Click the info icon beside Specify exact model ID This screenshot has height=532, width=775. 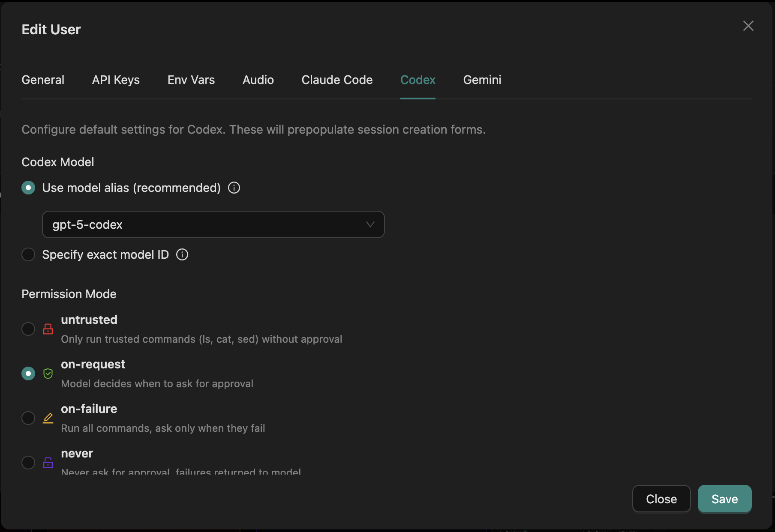point(182,254)
